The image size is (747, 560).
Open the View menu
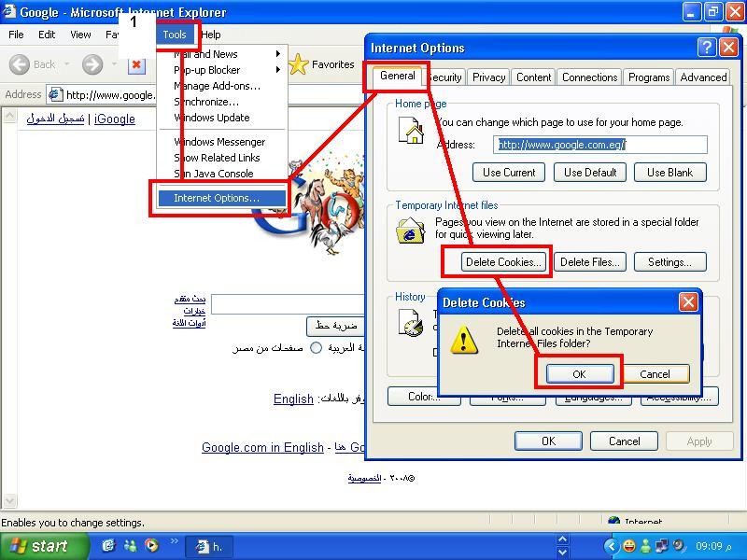click(80, 35)
